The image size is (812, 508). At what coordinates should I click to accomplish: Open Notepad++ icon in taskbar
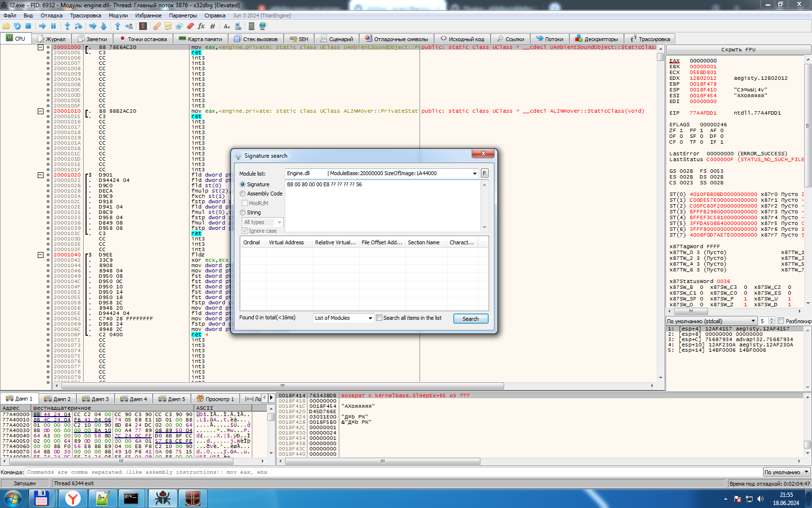coord(103,498)
